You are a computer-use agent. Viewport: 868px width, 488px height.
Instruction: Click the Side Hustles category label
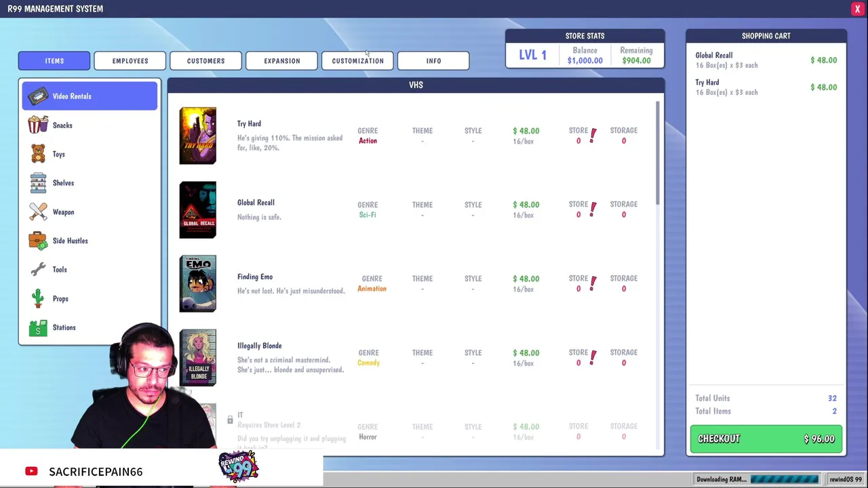(71, 241)
